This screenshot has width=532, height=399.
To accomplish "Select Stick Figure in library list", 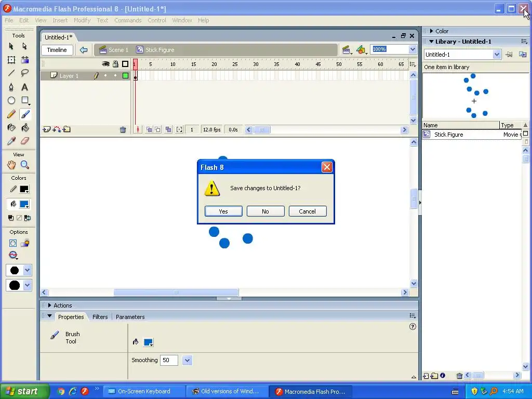I will (472, 135).
